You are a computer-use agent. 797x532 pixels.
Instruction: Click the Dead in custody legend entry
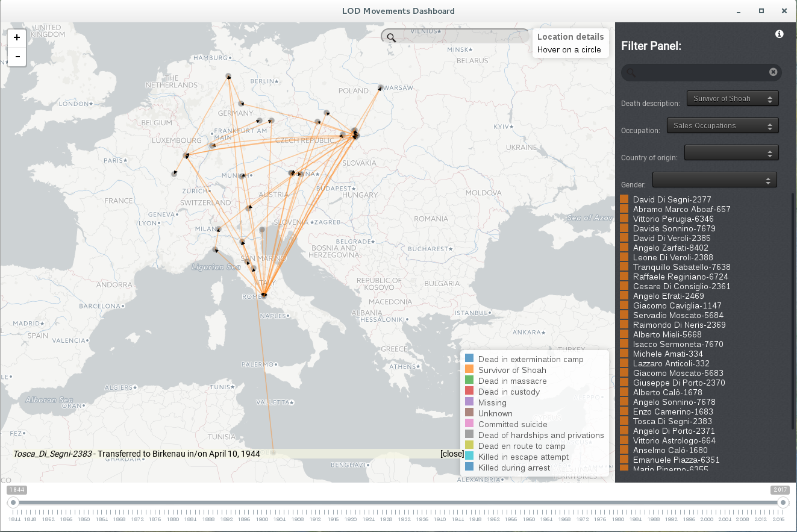click(x=508, y=392)
